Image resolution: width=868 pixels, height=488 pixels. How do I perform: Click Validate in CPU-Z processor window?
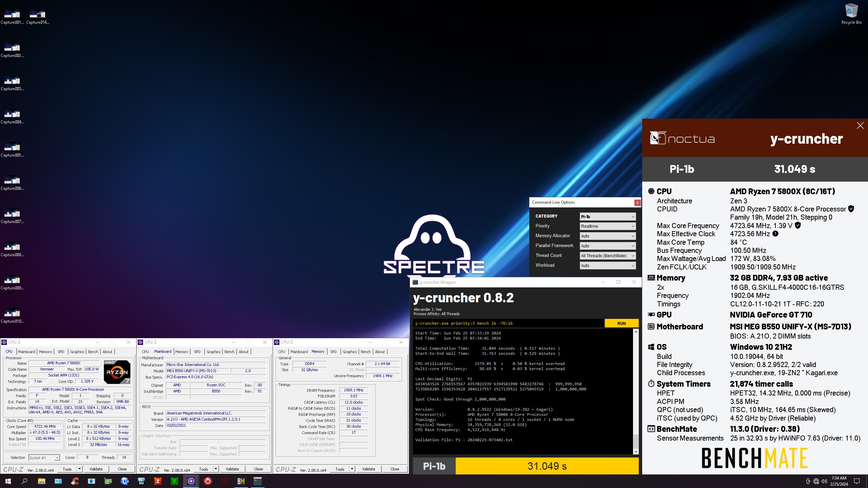96,469
